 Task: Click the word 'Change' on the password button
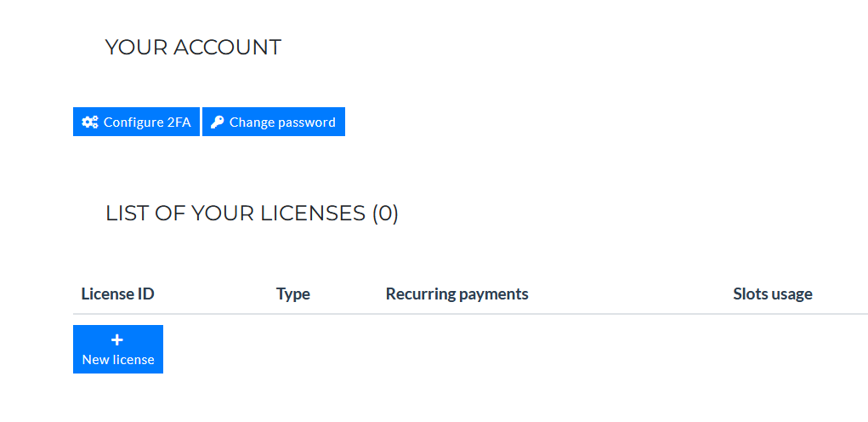click(252, 123)
